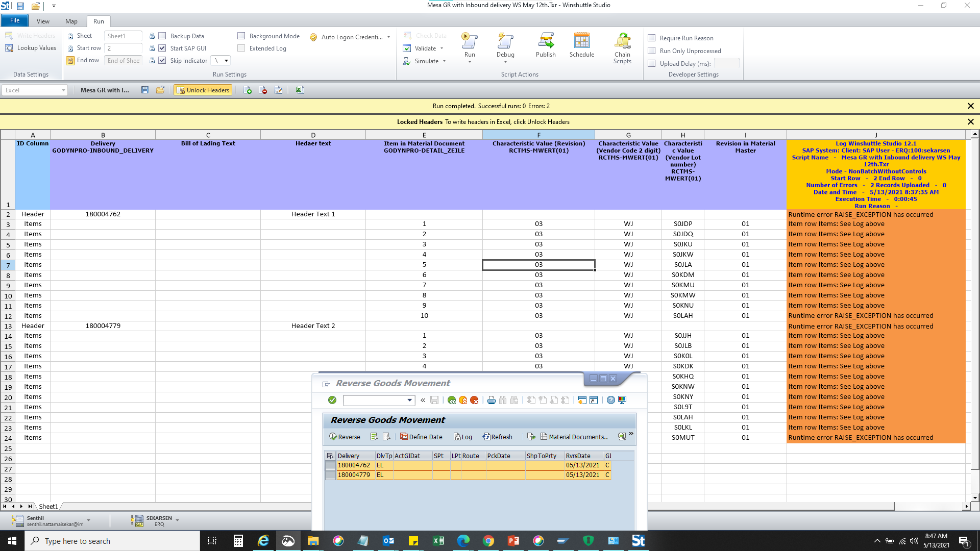This screenshot has width=980, height=551.
Task: Check the Run Only Unprocessed option
Action: 651,51
